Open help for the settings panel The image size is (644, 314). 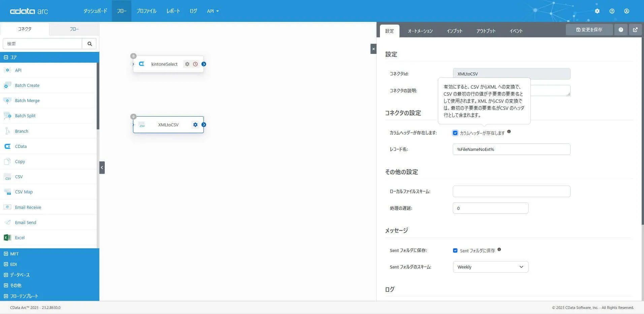point(621,30)
